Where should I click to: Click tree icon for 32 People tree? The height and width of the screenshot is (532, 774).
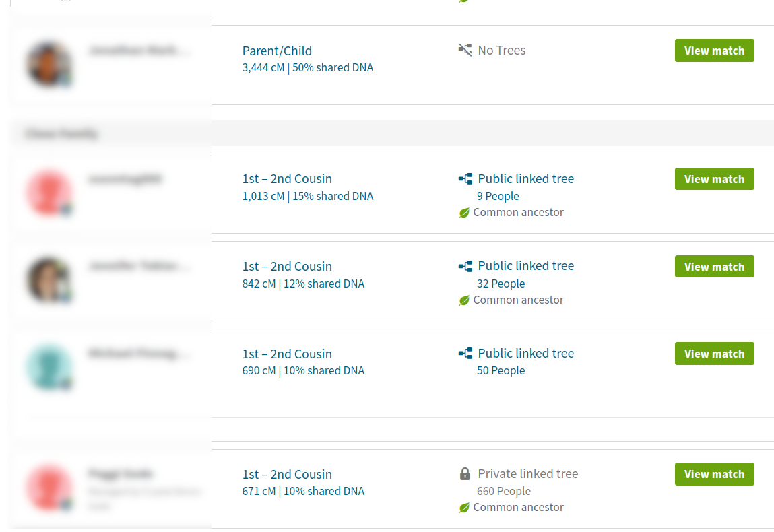click(465, 266)
